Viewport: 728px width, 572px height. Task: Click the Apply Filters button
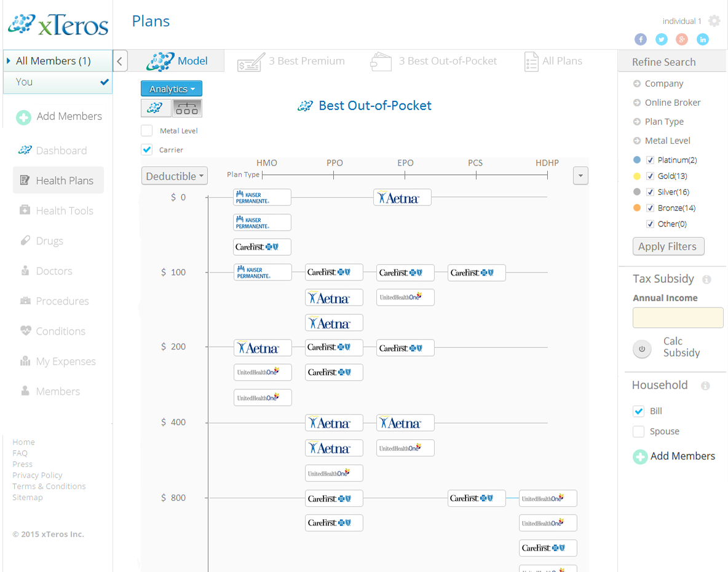pos(668,247)
